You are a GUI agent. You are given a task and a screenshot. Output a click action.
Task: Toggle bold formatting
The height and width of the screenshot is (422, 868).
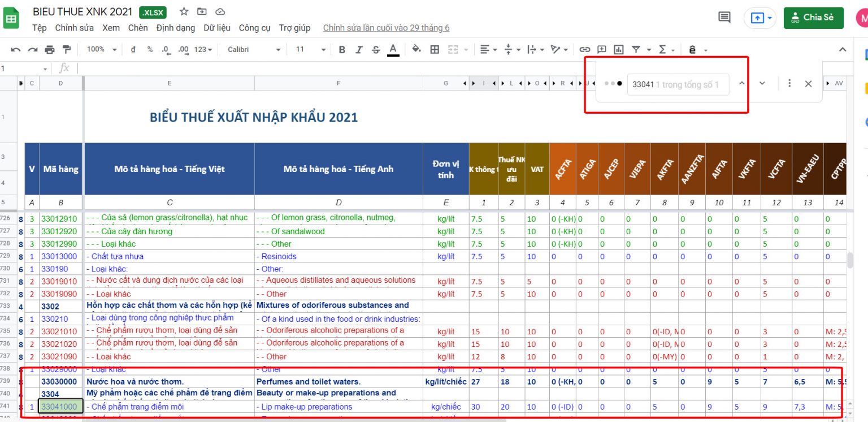(x=342, y=50)
